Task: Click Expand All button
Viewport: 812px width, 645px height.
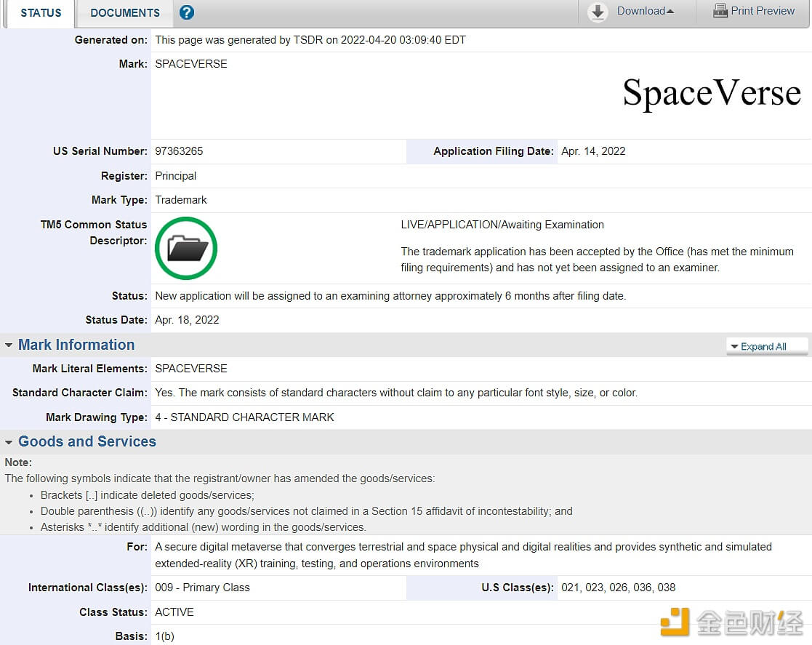Action: click(x=767, y=346)
